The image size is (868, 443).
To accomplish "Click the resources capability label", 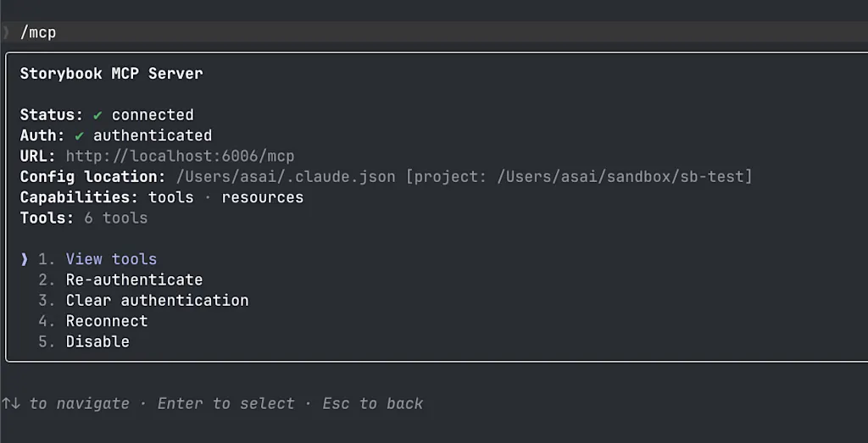I will coord(263,197).
